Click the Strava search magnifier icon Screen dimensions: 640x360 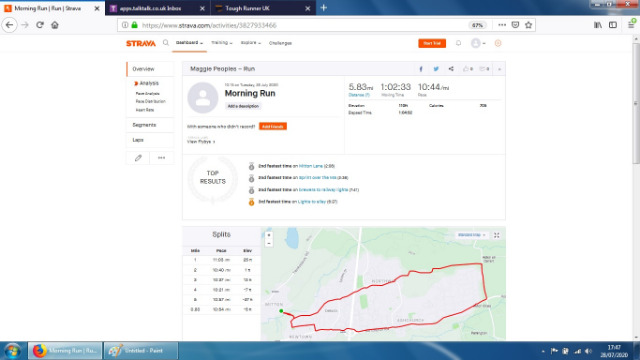coord(166,43)
